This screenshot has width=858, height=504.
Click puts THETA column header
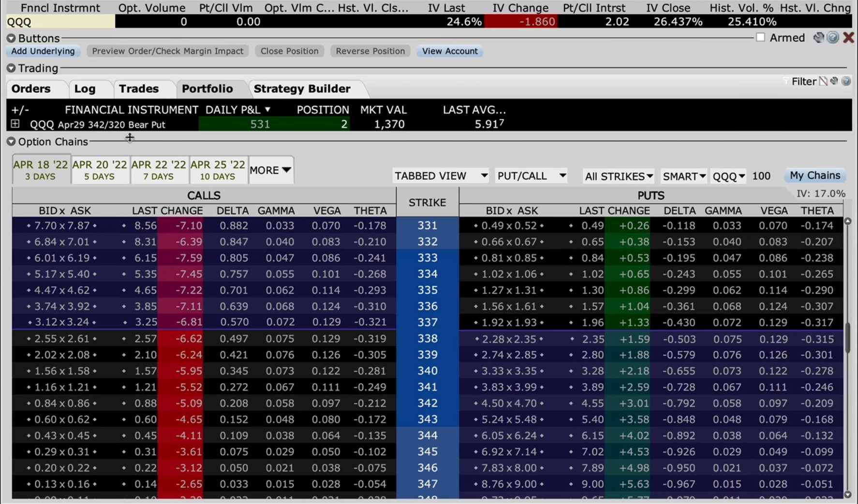point(817,211)
